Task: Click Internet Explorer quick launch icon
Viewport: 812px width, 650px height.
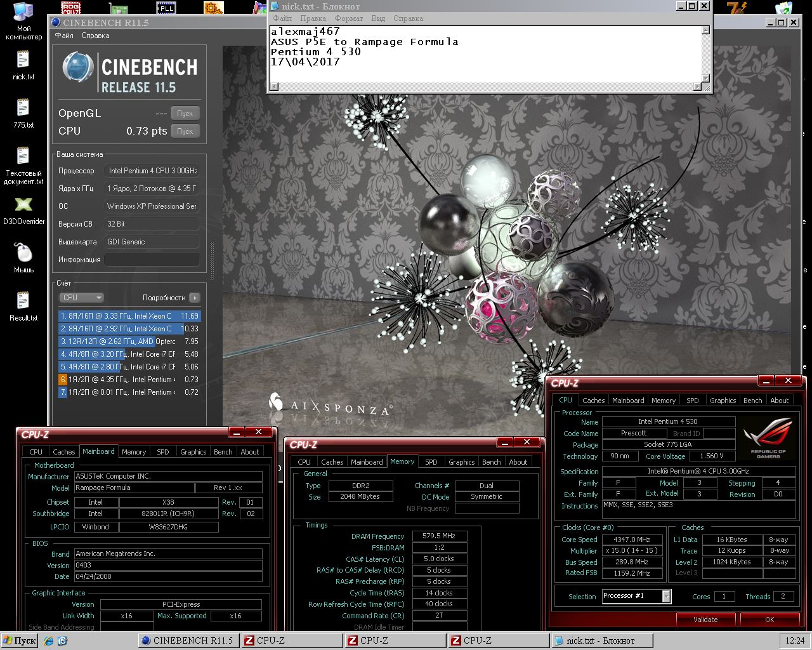Action: [49, 640]
